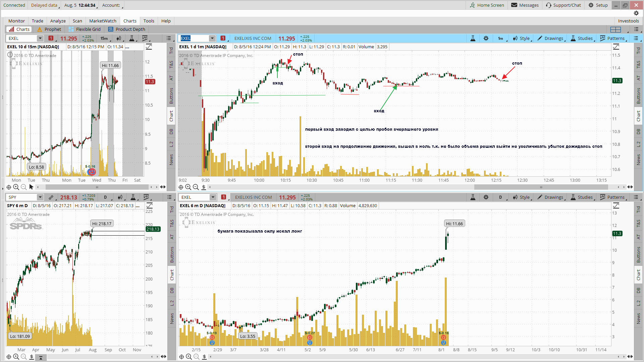Toggle News side panel on the SPY chart
644x362 pixels.
click(172, 318)
